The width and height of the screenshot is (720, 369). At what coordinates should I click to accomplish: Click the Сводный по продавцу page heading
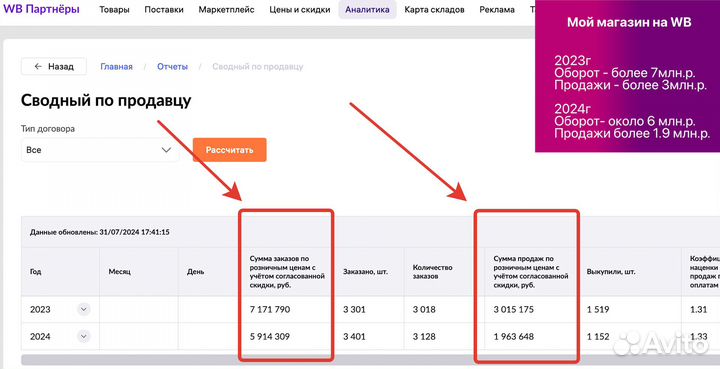tap(106, 101)
